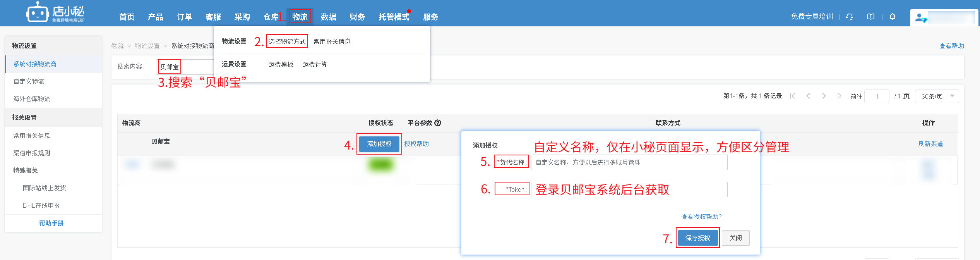Open 产品 menu in top navigation

156,17
